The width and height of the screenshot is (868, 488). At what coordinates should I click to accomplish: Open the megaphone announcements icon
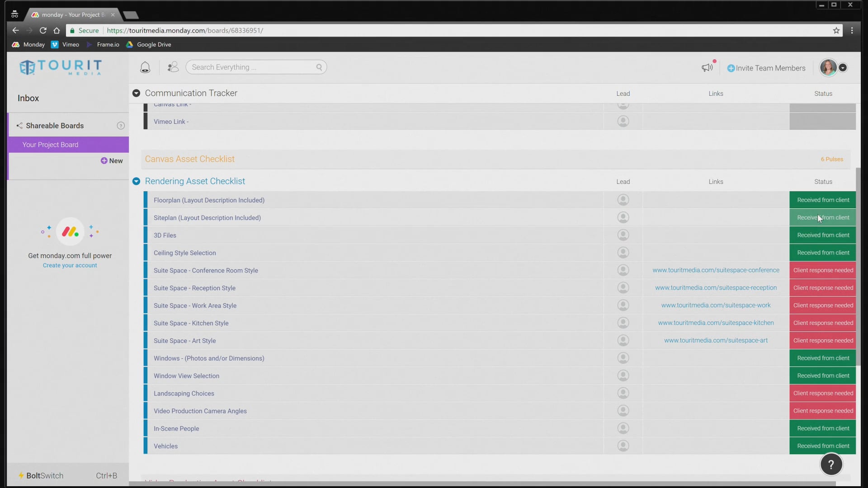(707, 67)
